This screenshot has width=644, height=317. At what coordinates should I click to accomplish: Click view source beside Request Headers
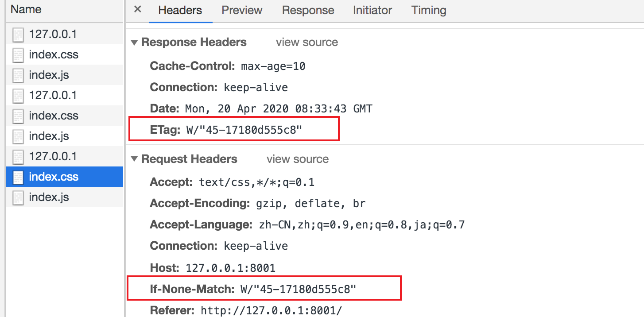(297, 159)
